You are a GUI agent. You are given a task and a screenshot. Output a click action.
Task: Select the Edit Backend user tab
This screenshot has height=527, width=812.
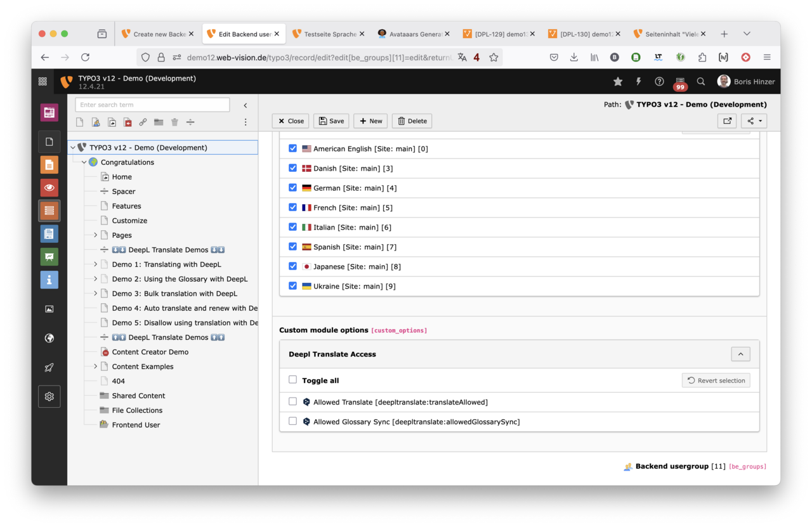(240, 34)
